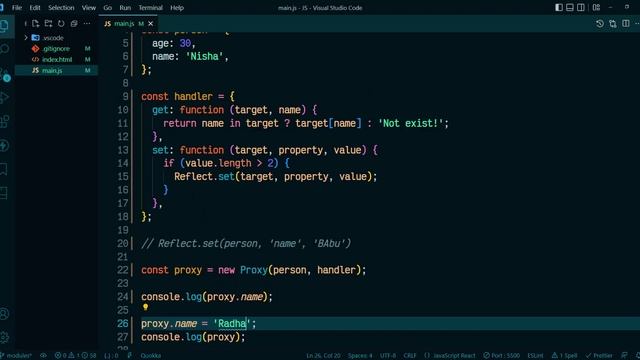
Task: Click the word handler on line 9
Action: pos(193,97)
